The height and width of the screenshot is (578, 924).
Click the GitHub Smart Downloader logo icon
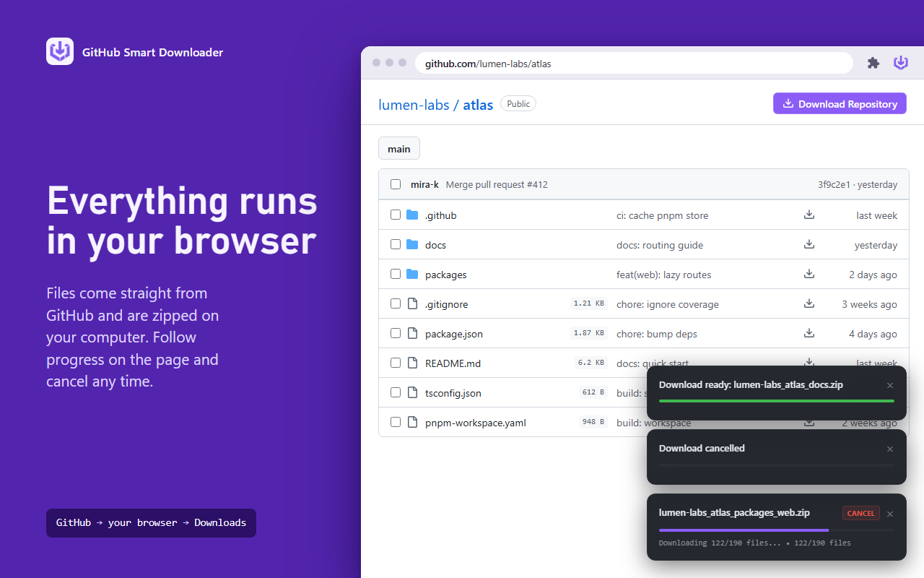pos(60,51)
